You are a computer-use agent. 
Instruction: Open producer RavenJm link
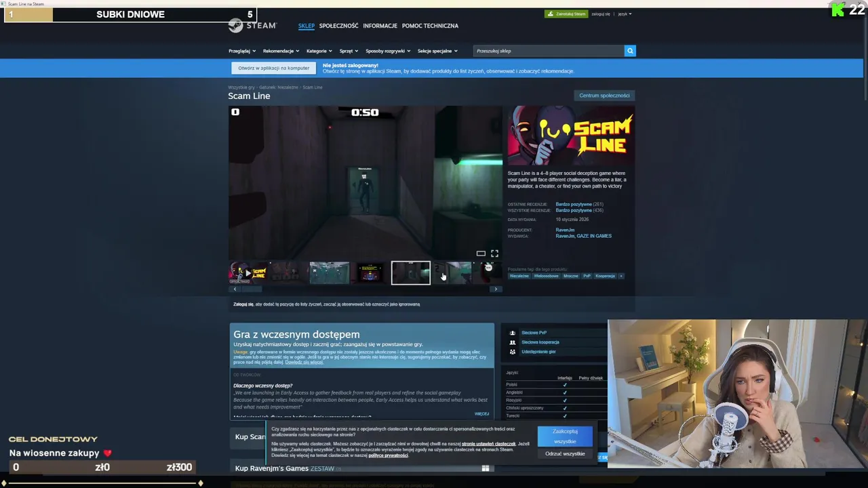[565, 230]
